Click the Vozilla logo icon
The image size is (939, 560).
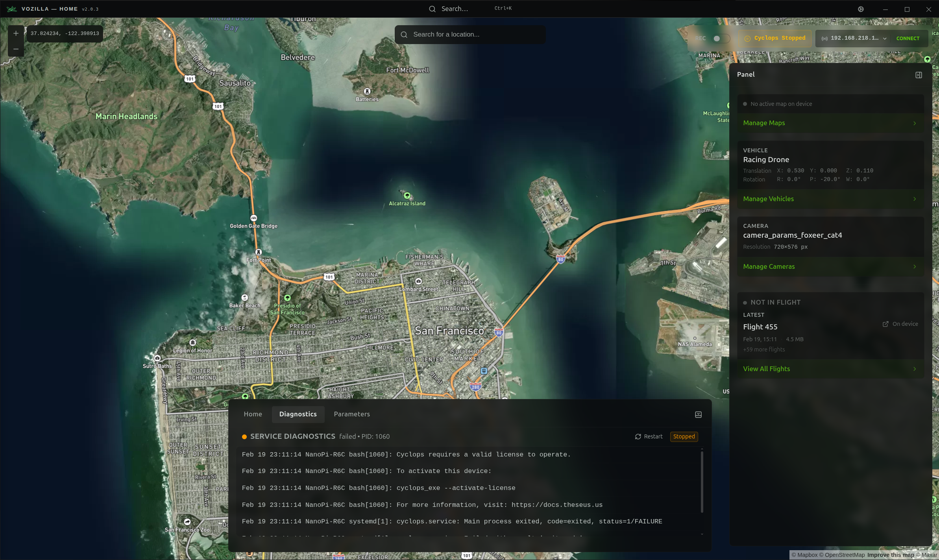(12, 9)
